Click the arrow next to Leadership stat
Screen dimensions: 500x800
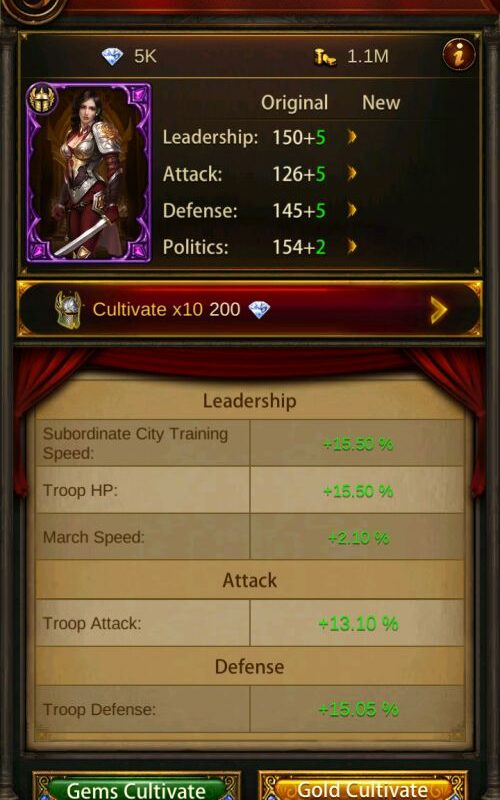click(352, 137)
